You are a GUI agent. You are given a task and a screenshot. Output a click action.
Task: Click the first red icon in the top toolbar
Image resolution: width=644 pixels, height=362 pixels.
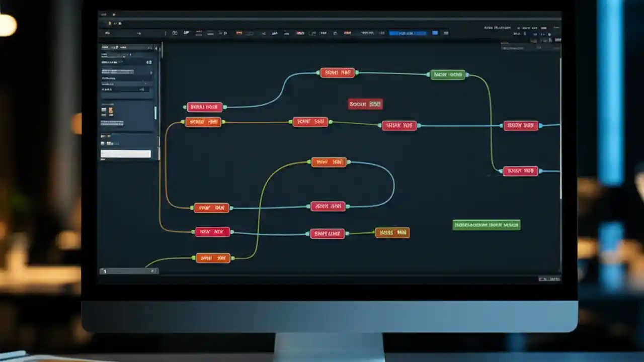(239, 33)
